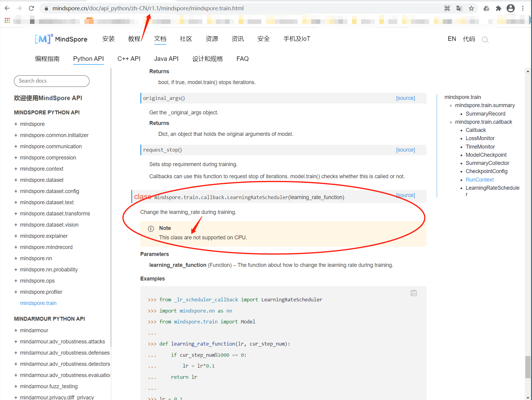
Task: Open the 社区 menu item
Action: (186, 39)
